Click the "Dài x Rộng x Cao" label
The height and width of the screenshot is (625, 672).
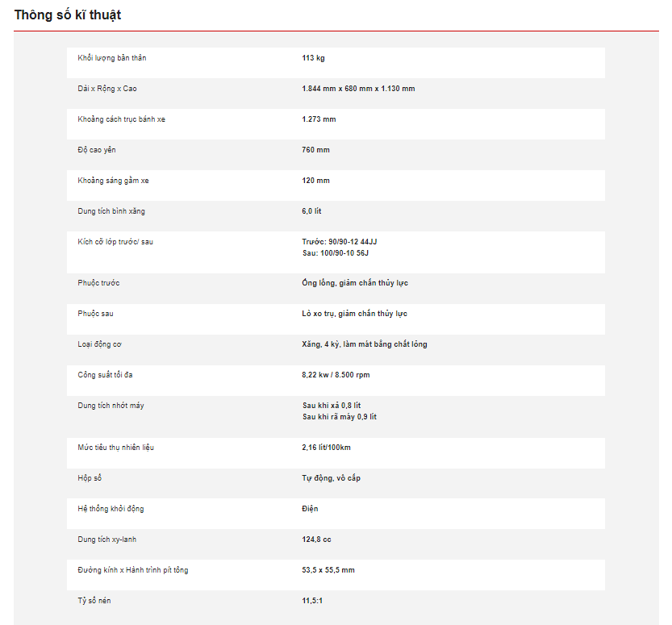point(102,89)
